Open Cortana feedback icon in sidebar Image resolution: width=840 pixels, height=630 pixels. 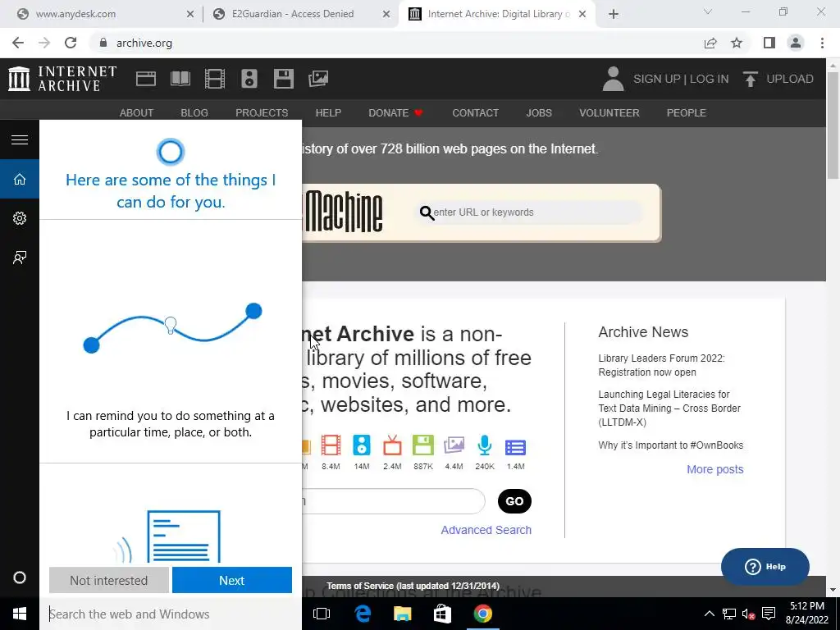pyautogui.click(x=20, y=258)
